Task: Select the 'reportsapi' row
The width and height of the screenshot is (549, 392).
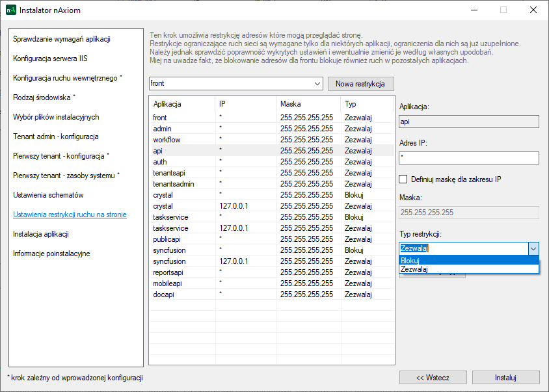Action: pyautogui.click(x=272, y=272)
